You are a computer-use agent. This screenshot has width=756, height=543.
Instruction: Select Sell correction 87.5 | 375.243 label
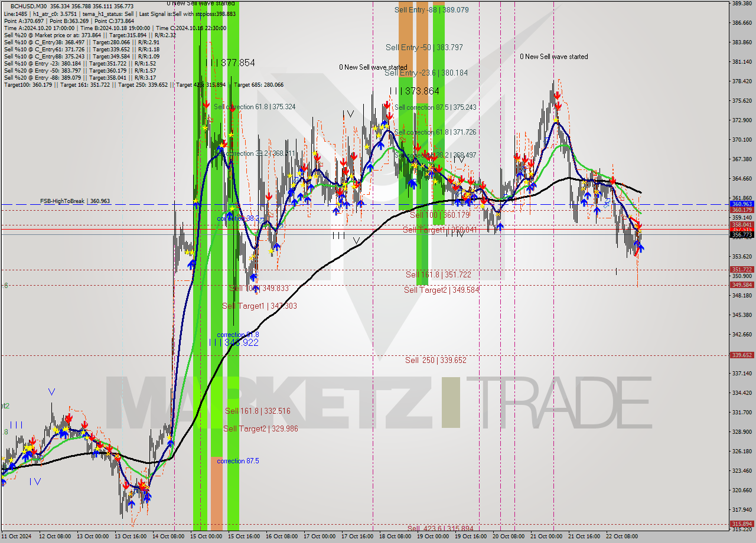pyautogui.click(x=435, y=107)
